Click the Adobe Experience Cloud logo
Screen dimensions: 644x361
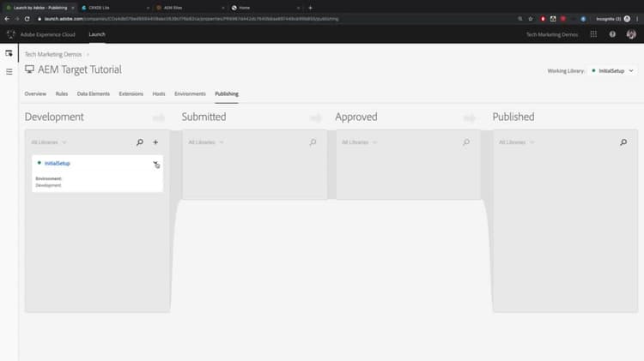pyautogui.click(x=11, y=34)
